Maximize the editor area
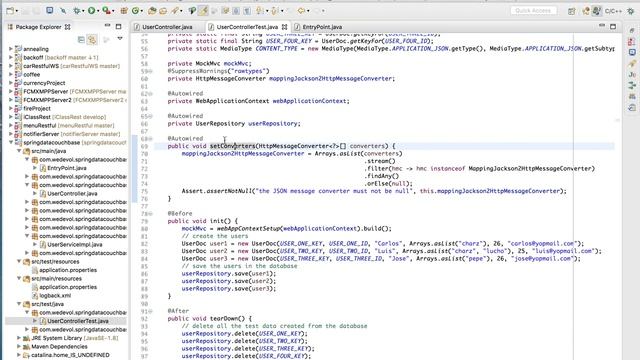Screen dimensions: 640x360 coord(613,26)
